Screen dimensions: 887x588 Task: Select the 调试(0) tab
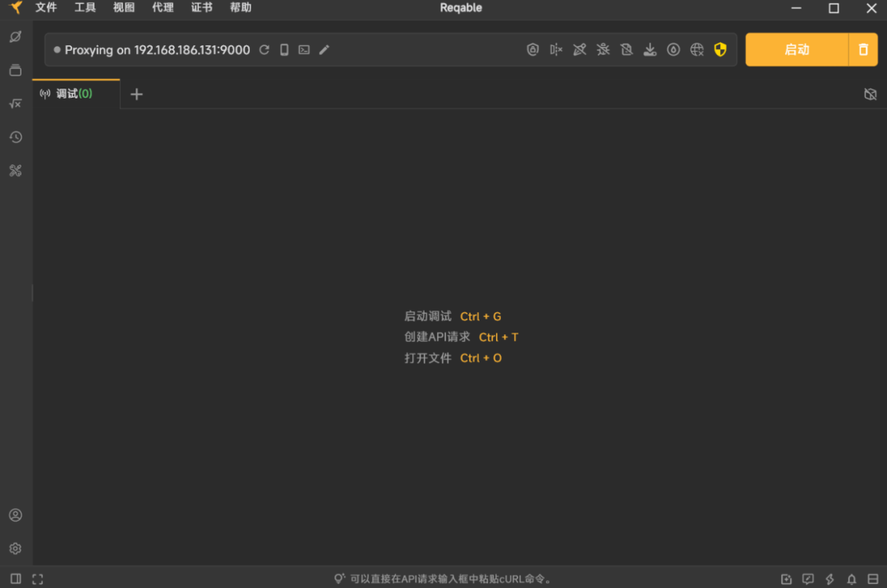pos(76,94)
